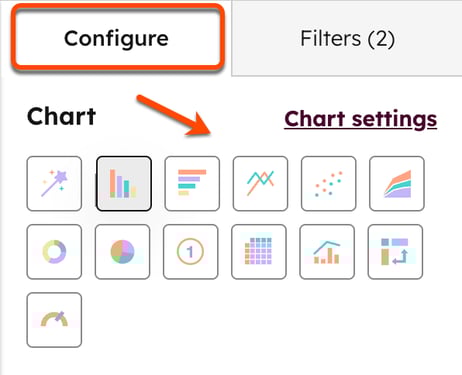Viewport: 462px width, 375px height.
Task: Click the Chart section heading
Action: [x=62, y=116]
